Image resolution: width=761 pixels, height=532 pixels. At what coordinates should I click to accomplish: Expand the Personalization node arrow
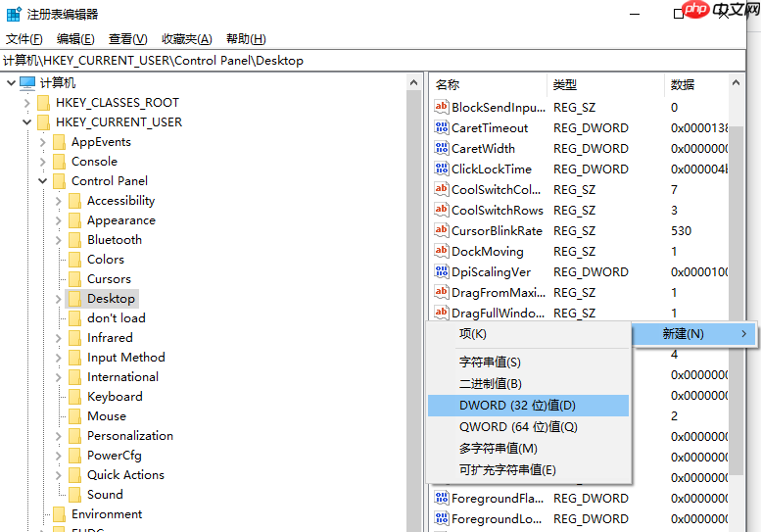click(58, 436)
